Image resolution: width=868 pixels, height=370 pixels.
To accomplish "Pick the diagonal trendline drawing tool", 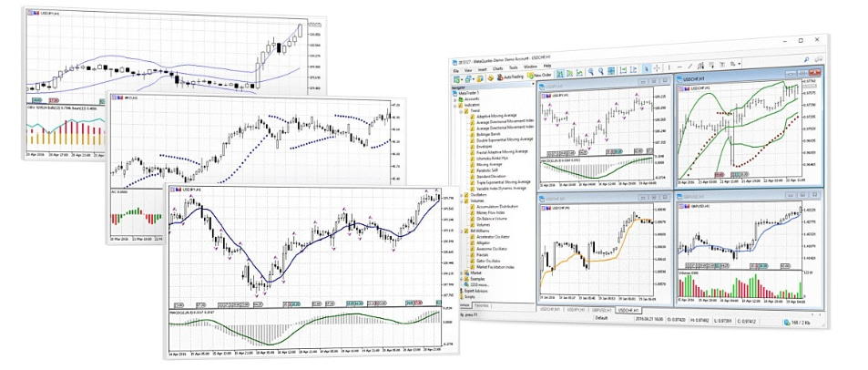I will coord(689,67).
